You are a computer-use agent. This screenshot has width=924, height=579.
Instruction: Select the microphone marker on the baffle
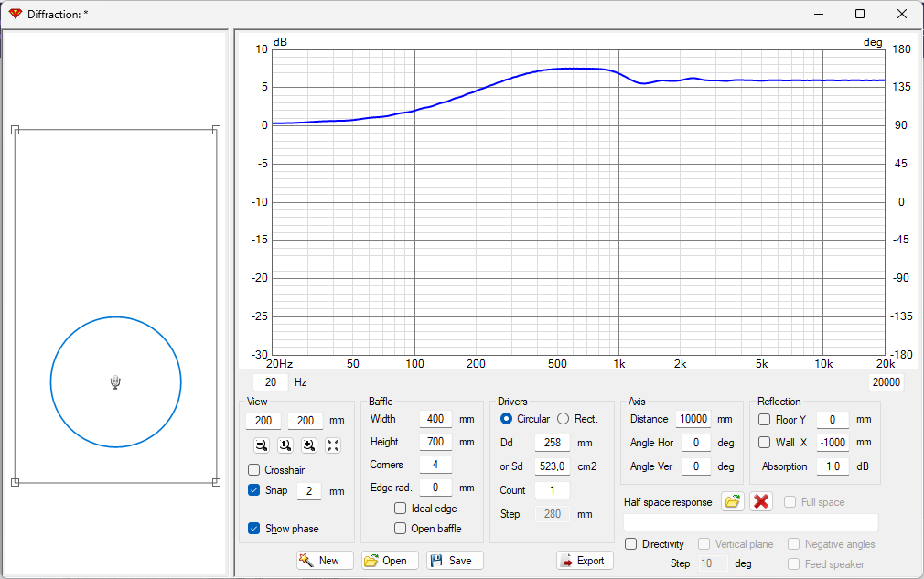pyautogui.click(x=115, y=383)
